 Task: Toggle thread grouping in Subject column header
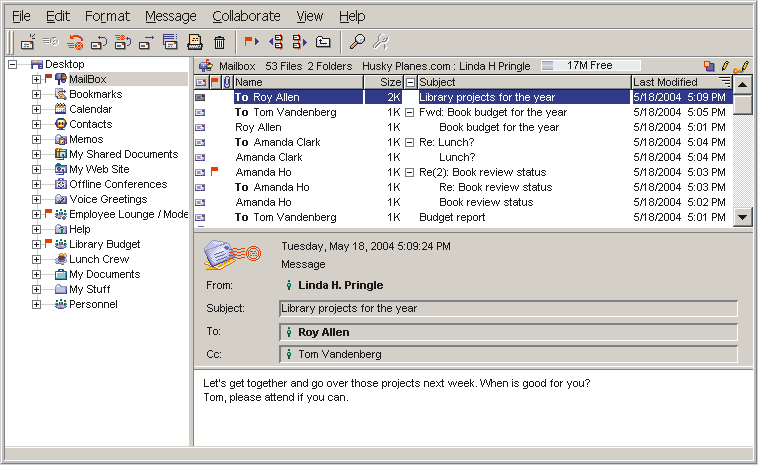410,82
